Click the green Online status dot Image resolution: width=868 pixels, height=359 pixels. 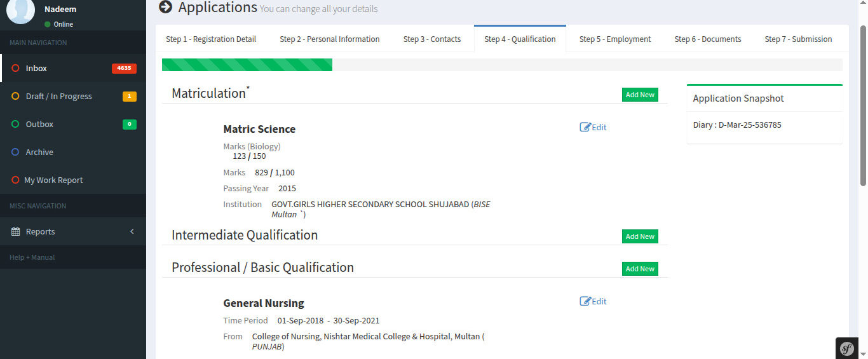[47, 24]
